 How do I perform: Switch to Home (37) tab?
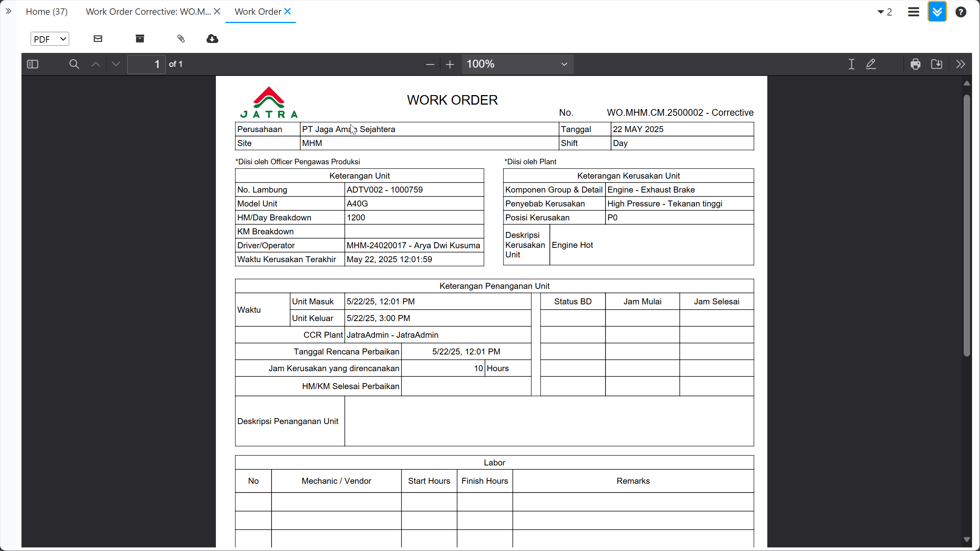[x=47, y=12]
